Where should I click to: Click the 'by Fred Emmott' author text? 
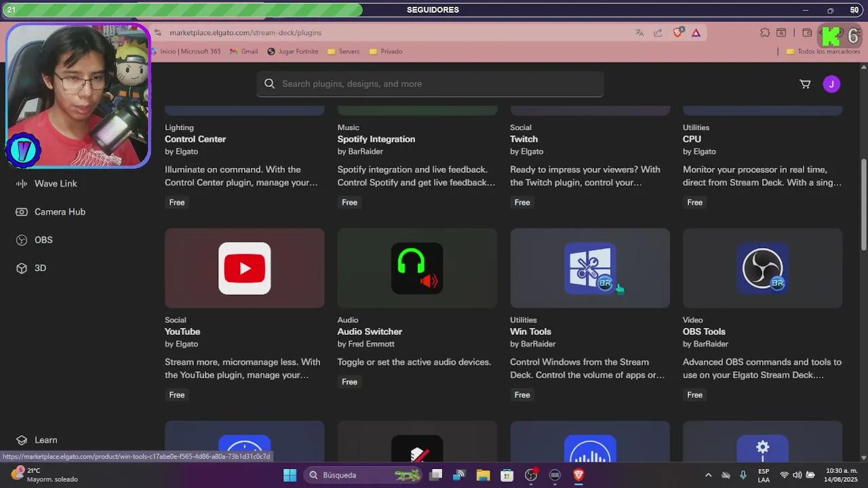click(x=366, y=344)
